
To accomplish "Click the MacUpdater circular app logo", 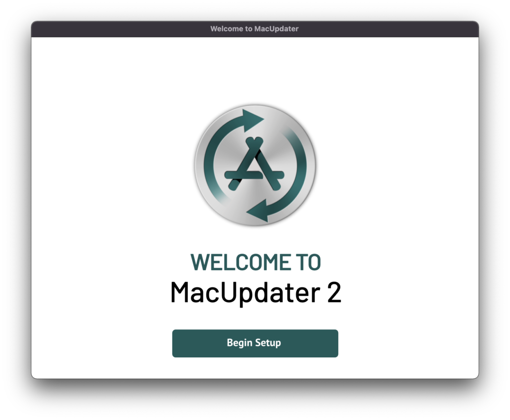I will point(255,165).
